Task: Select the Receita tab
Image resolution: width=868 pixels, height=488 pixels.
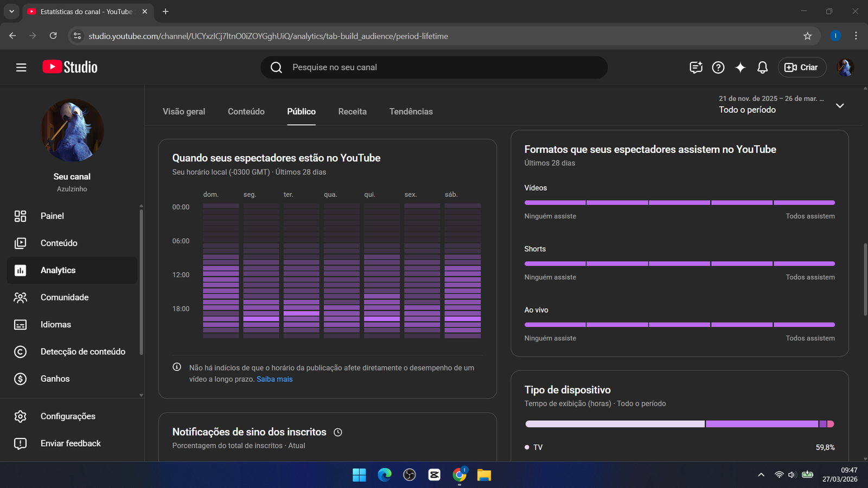Action: coord(352,111)
